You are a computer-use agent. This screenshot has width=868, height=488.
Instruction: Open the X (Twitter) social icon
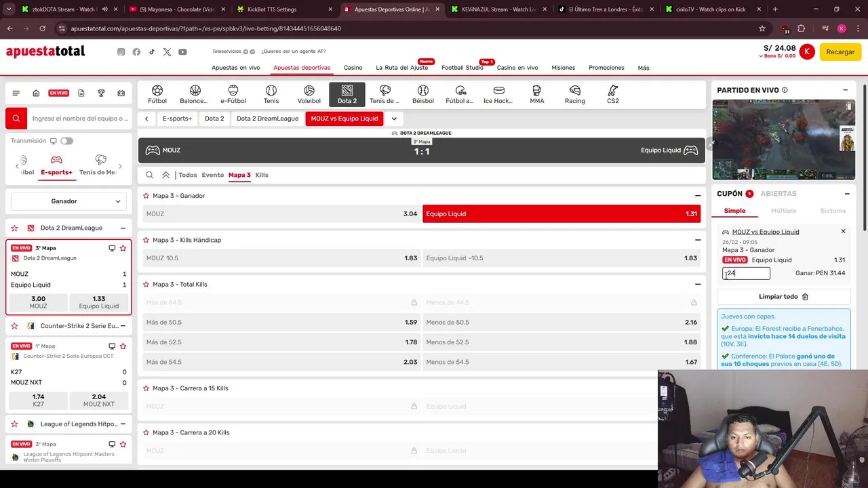point(167,52)
